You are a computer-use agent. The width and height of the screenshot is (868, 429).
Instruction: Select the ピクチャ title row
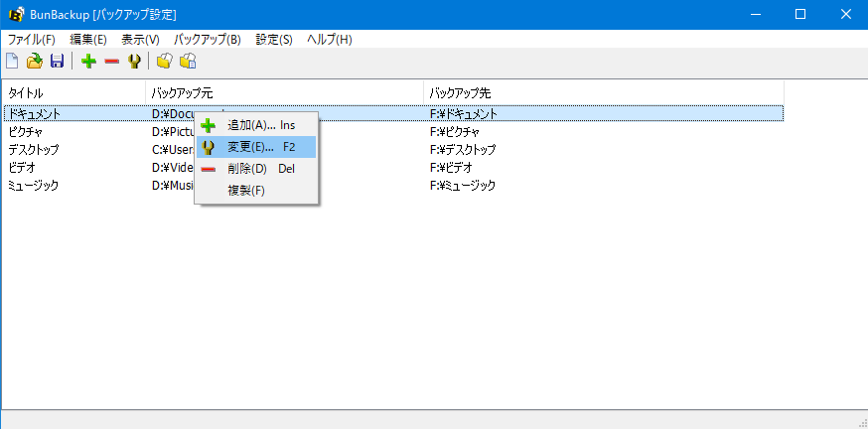(26, 132)
